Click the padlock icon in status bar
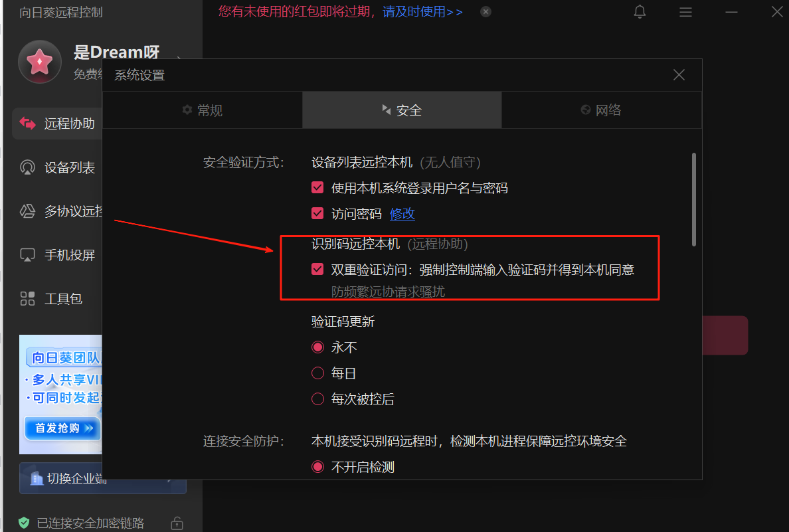This screenshot has height=532, width=789. (177, 523)
